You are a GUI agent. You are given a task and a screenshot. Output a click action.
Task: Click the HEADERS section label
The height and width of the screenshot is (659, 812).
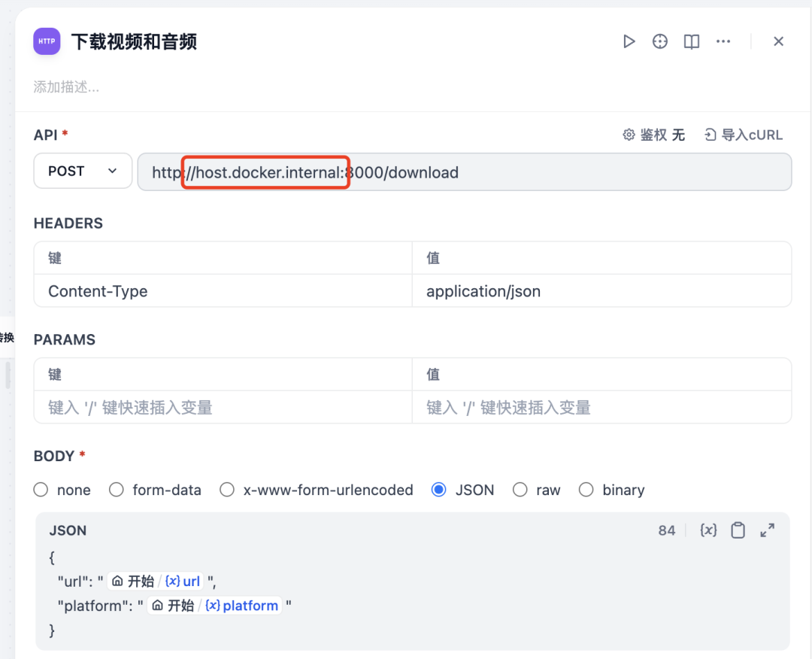coord(68,223)
